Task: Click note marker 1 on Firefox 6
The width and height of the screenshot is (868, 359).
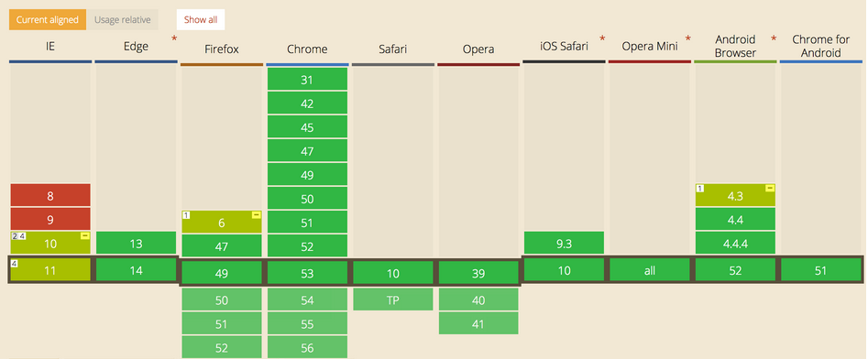Action: 186,215
